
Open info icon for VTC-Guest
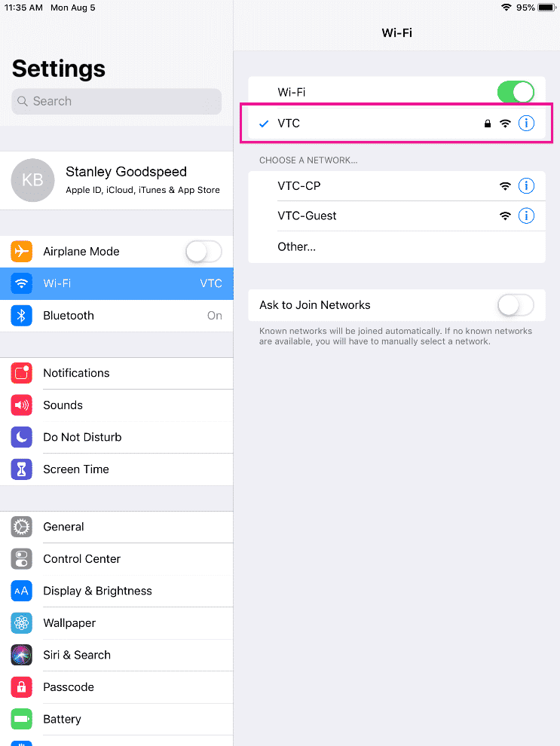click(x=526, y=216)
